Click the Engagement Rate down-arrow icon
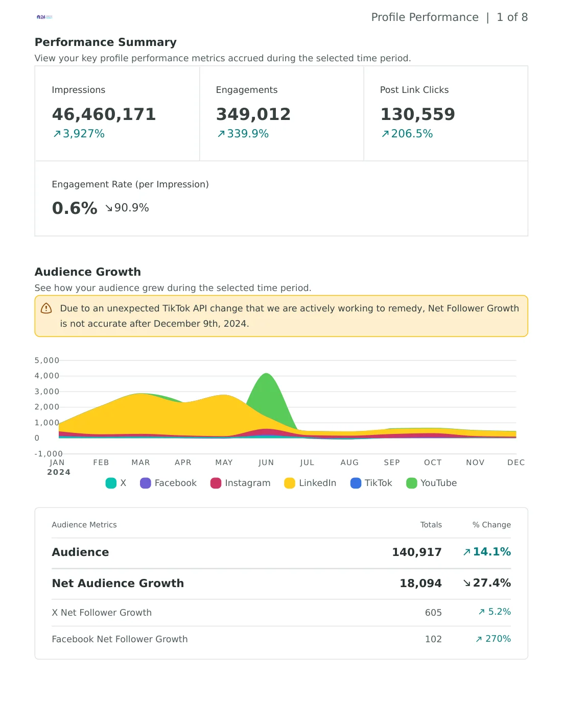This screenshot has height=728, width=563. [x=109, y=208]
